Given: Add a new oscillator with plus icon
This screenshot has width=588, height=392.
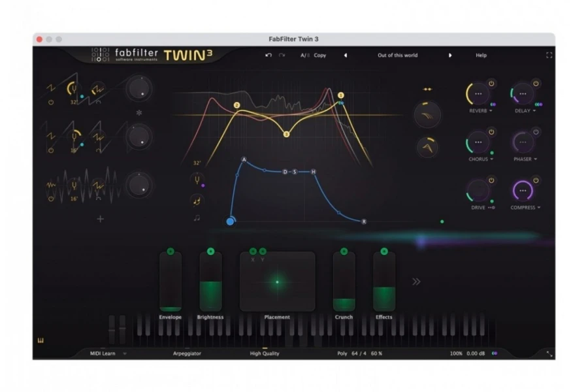Looking at the screenshot, I should [100, 219].
